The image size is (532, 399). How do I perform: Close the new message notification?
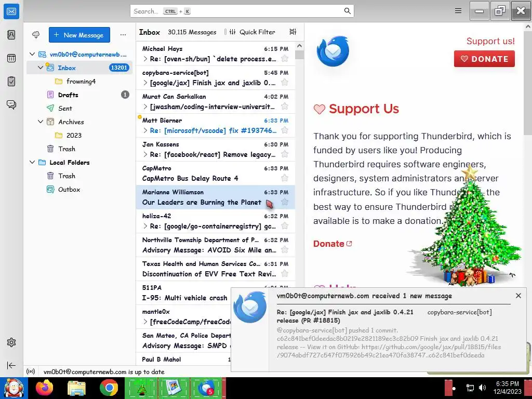(518, 296)
